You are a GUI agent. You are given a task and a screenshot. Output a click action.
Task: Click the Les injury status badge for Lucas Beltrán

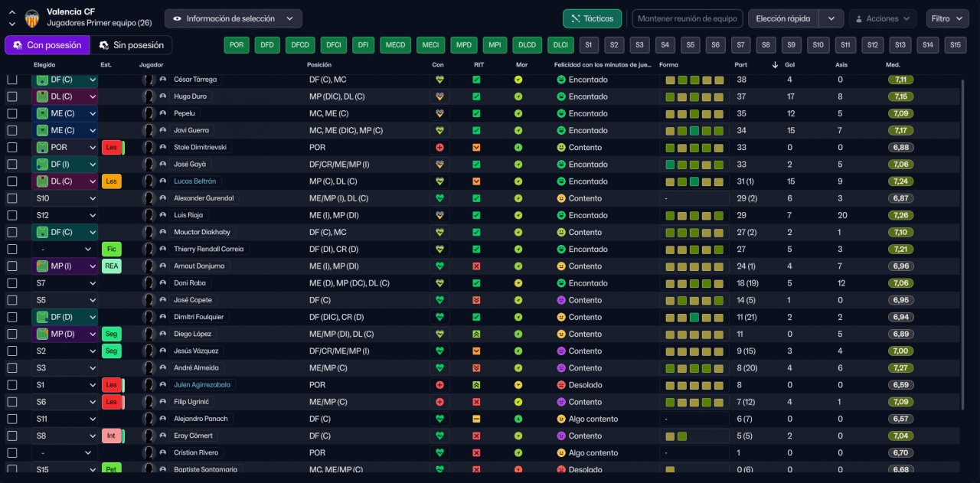[x=111, y=181]
